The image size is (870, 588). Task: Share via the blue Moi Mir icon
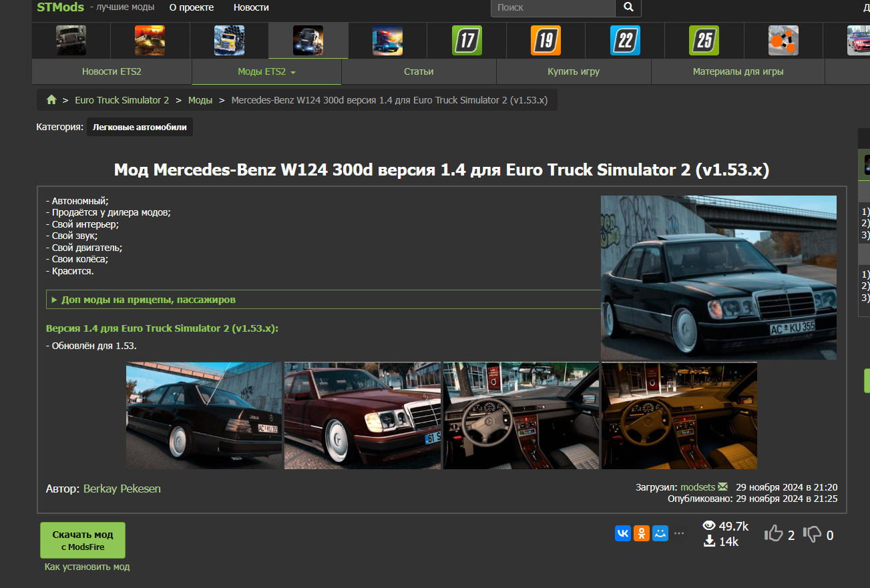coord(660,533)
